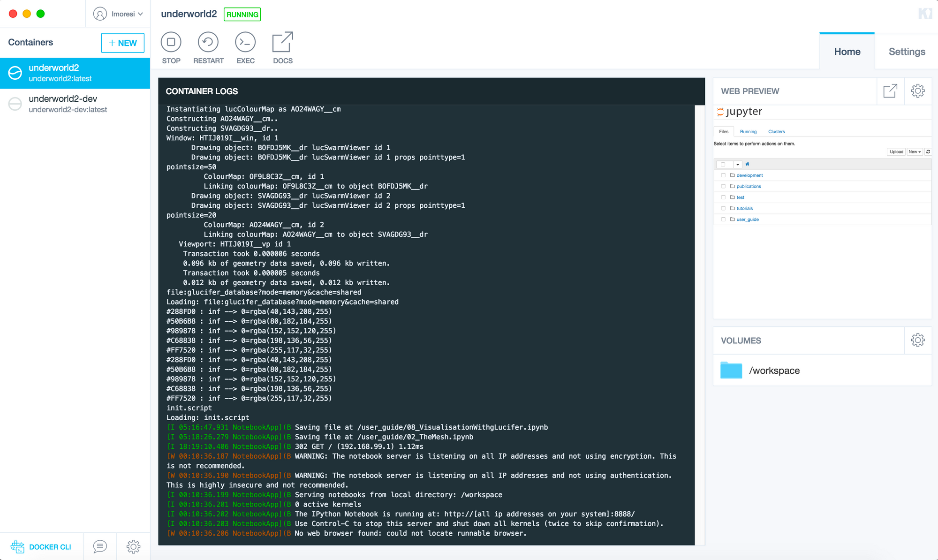Viewport: 938px width, 560px height.
Task: Click the Jupyter Upload button
Action: [896, 152]
